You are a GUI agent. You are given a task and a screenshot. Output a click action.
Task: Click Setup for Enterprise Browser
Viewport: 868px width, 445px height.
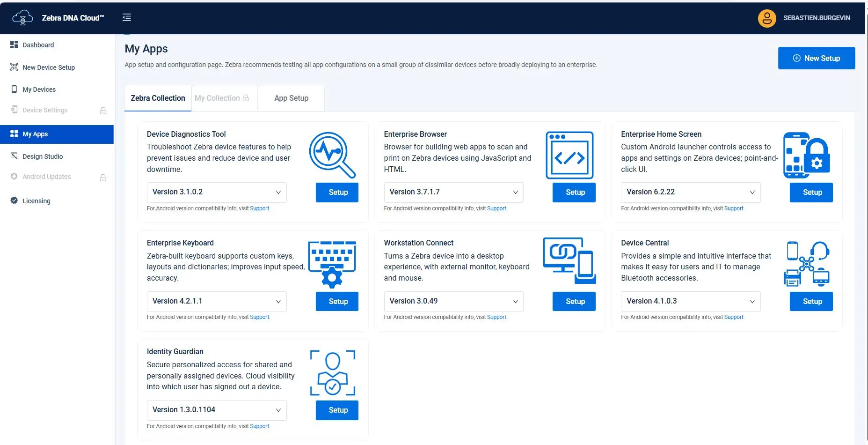pos(574,192)
